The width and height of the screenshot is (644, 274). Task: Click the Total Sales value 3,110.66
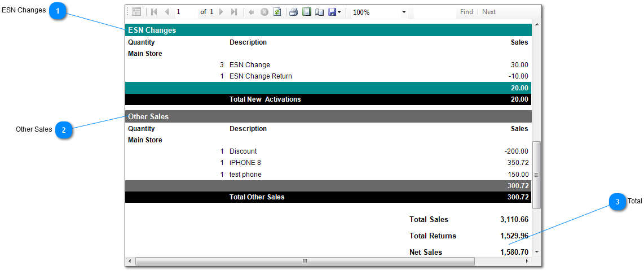pyautogui.click(x=514, y=219)
